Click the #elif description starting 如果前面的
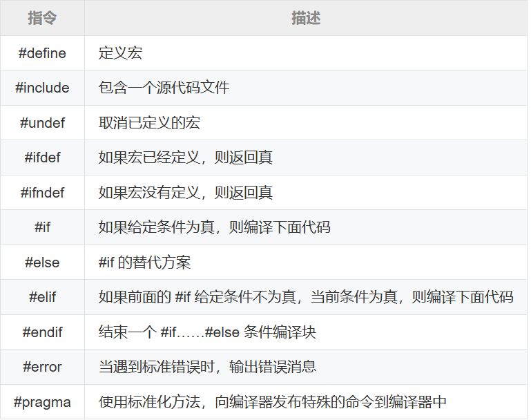The image size is (531, 420). pyautogui.click(x=306, y=298)
